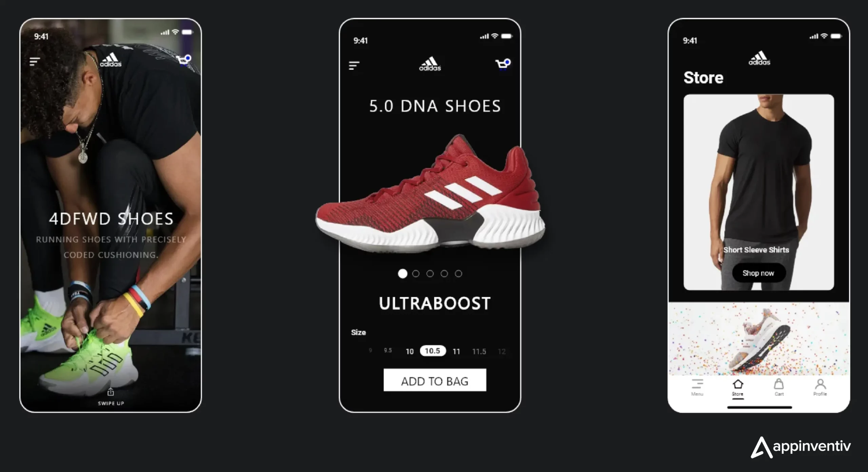Open cart icon on 4DFWD Shoes screen
This screenshot has height=472, width=868.
(184, 60)
